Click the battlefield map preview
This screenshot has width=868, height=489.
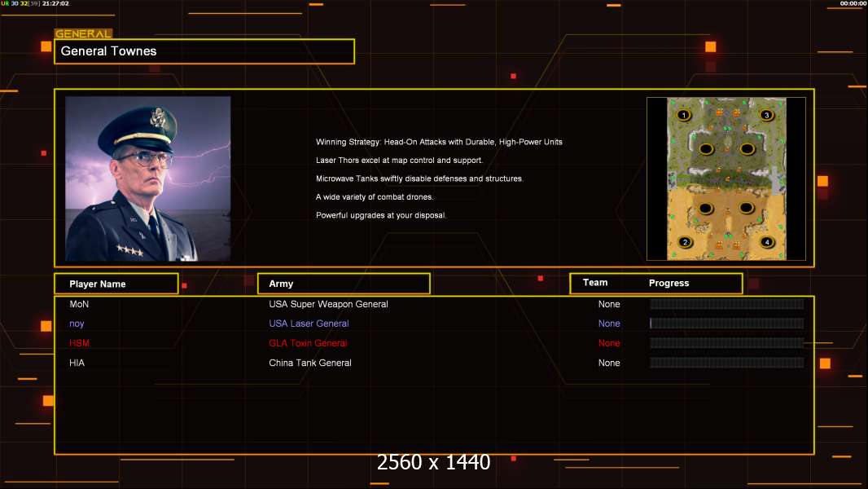click(x=726, y=178)
